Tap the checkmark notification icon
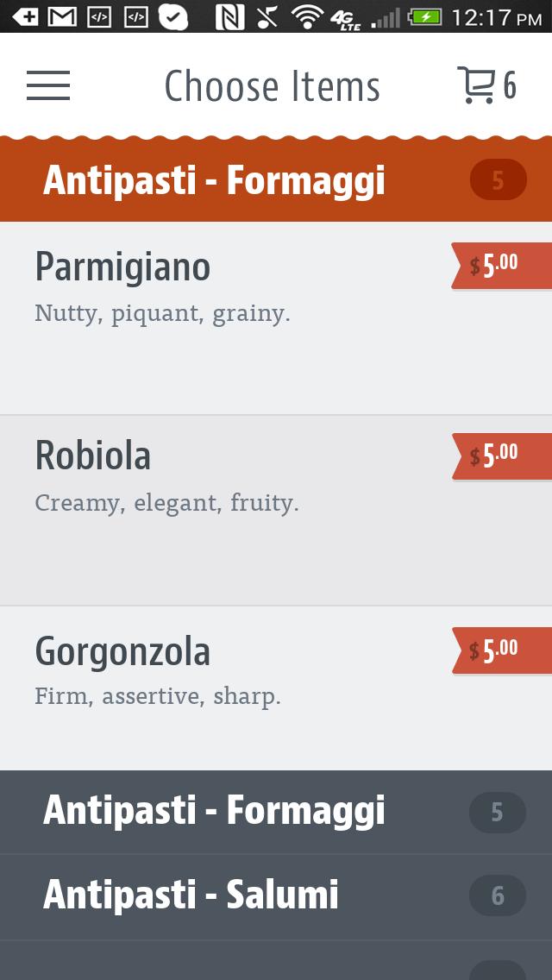Viewport: 552px width, 980px height. point(173,16)
